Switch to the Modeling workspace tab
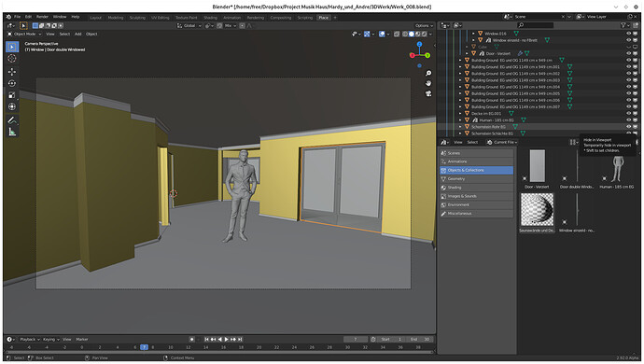644x364 pixels. (x=116, y=18)
